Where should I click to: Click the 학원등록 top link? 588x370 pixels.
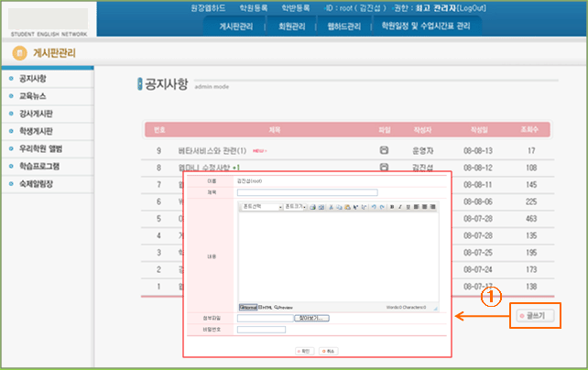254,8
